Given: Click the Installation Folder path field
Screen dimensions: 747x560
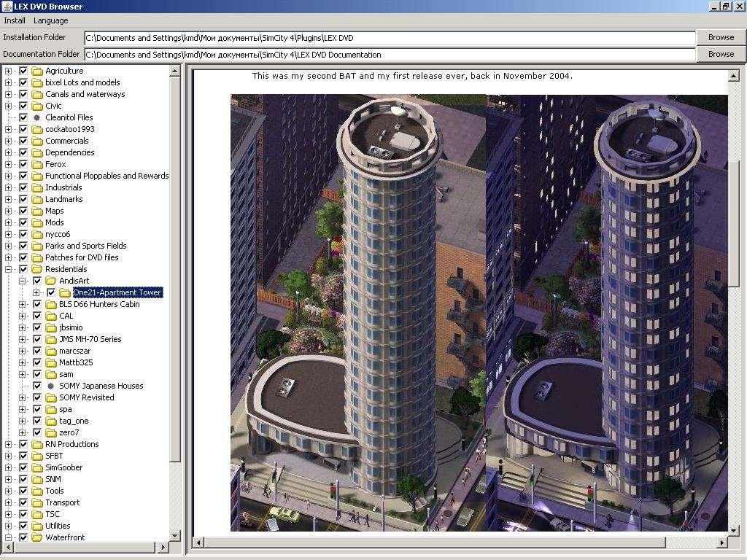Looking at the screenshot, I should point(390,38).
